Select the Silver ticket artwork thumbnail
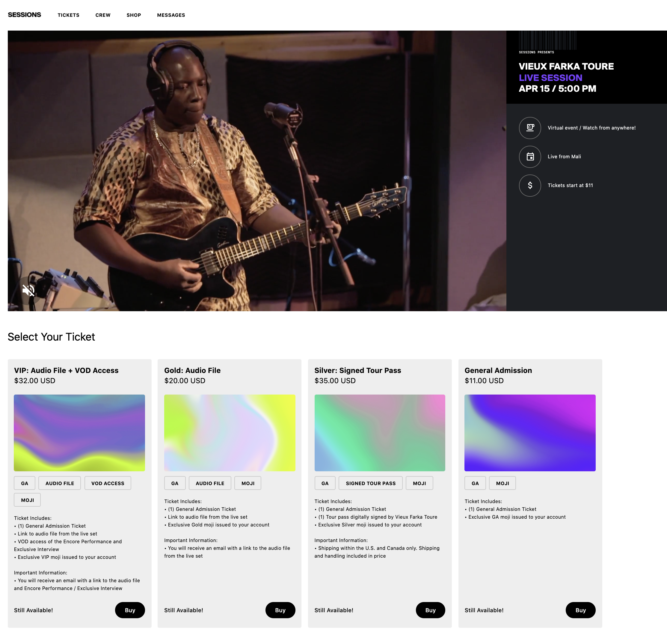Viewport: 667px width, 644px height. [380, 433]
